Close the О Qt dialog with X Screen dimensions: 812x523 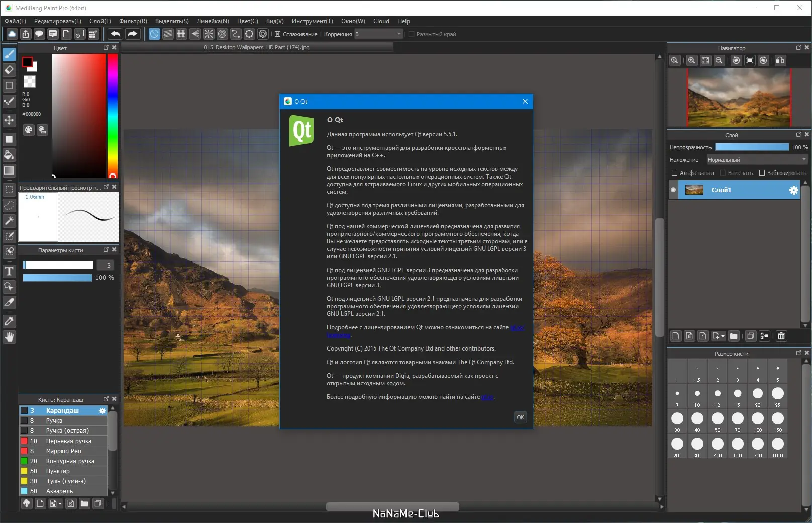tap(525, 101)
